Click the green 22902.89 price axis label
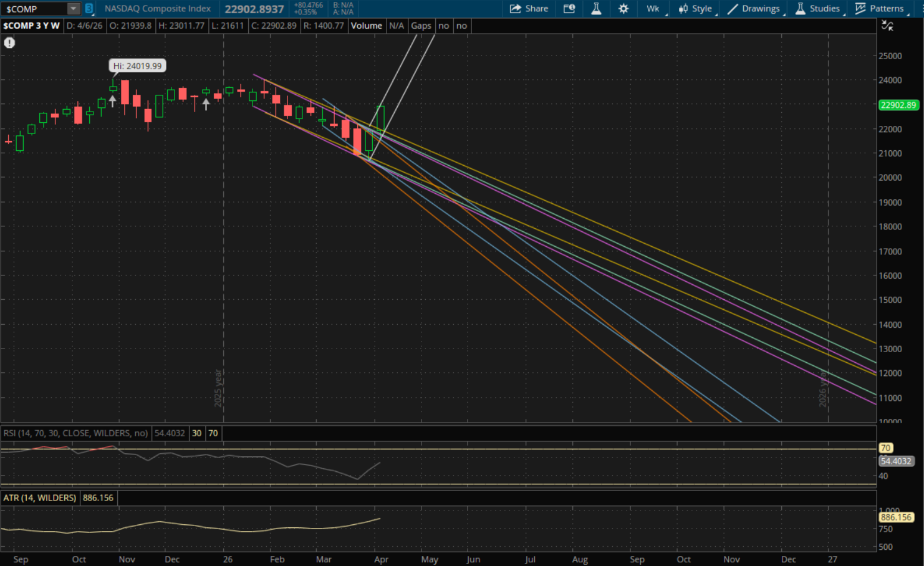 pos(898,105)
